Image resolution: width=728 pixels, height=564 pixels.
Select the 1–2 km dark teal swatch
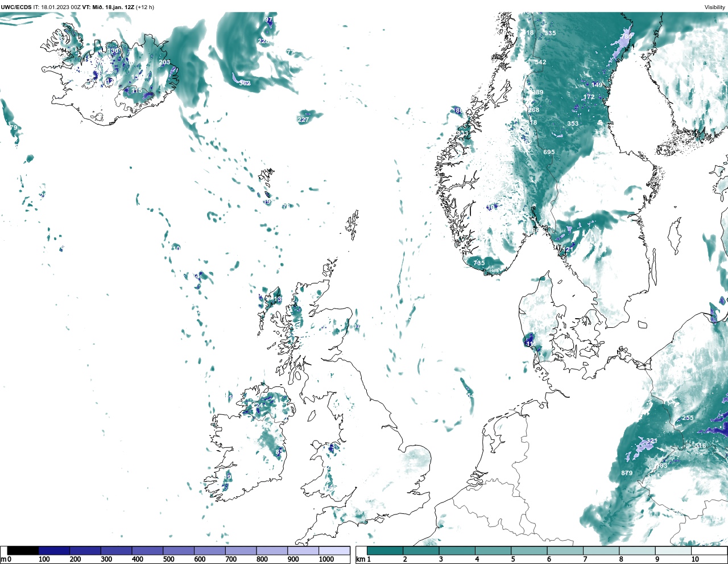point(385,551)
